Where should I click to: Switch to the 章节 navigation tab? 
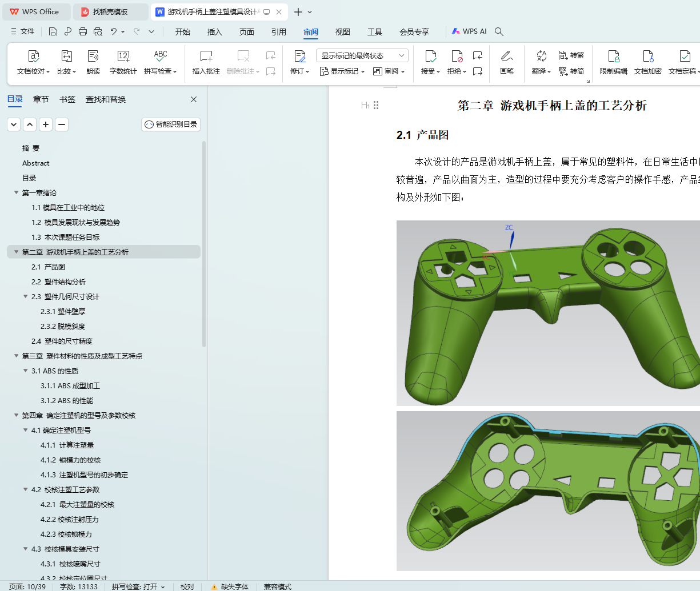(x=41, y=99)
